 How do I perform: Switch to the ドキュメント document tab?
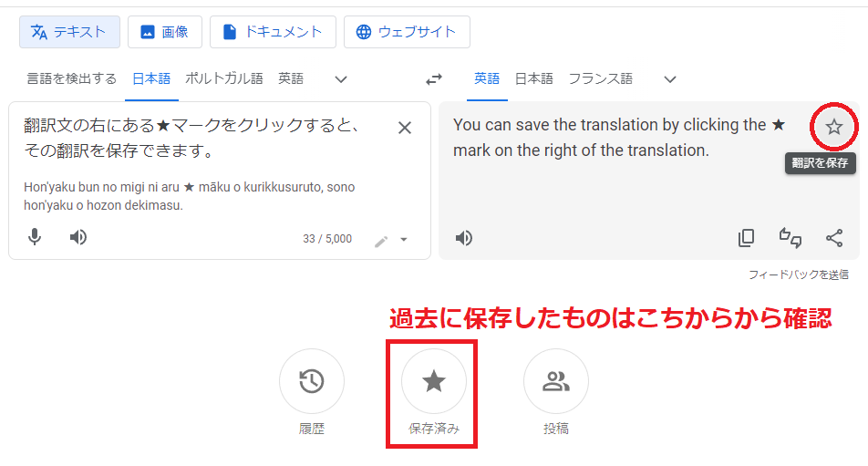point(273,32)
